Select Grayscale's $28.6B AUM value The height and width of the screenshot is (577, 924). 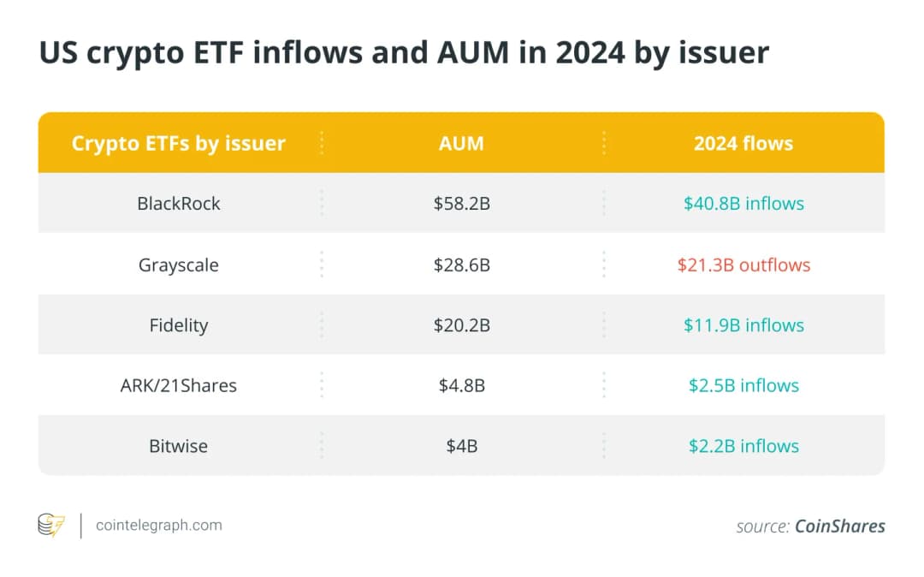click(x=461, y=265)
